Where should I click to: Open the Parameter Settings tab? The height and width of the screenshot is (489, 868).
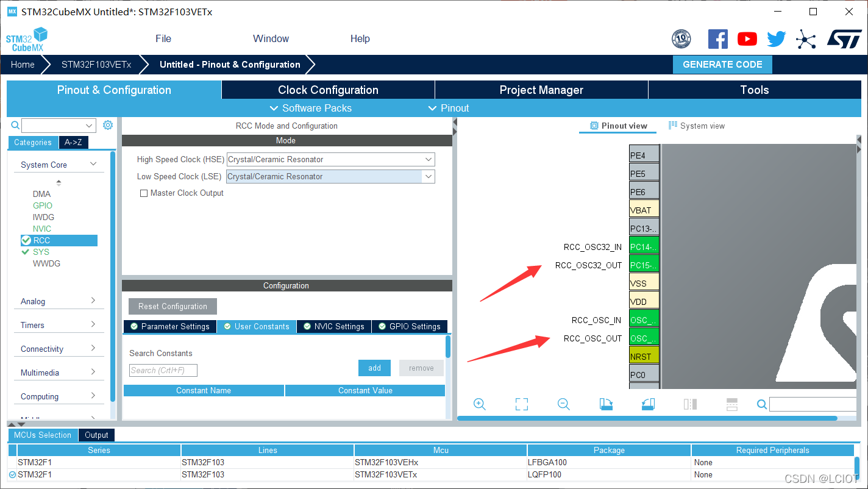tap(170, 327)
